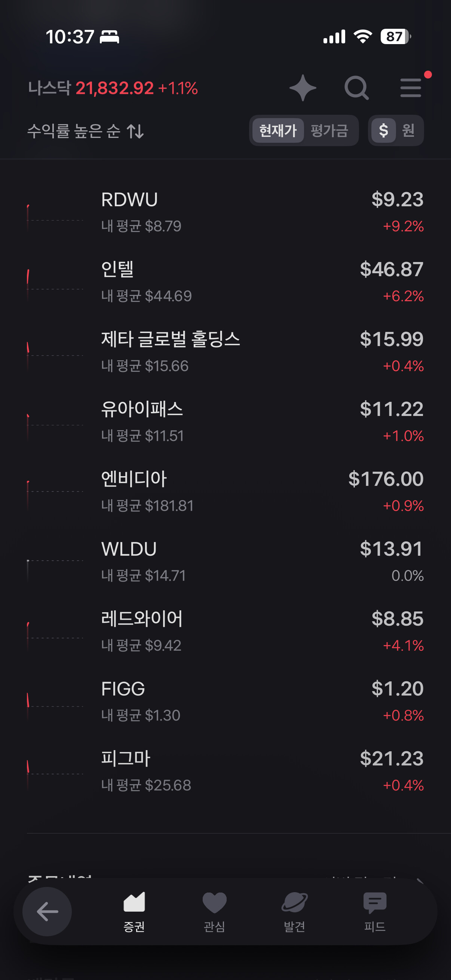Open the RDWU stock row
The image size is (451, 980).
(225, 212)
